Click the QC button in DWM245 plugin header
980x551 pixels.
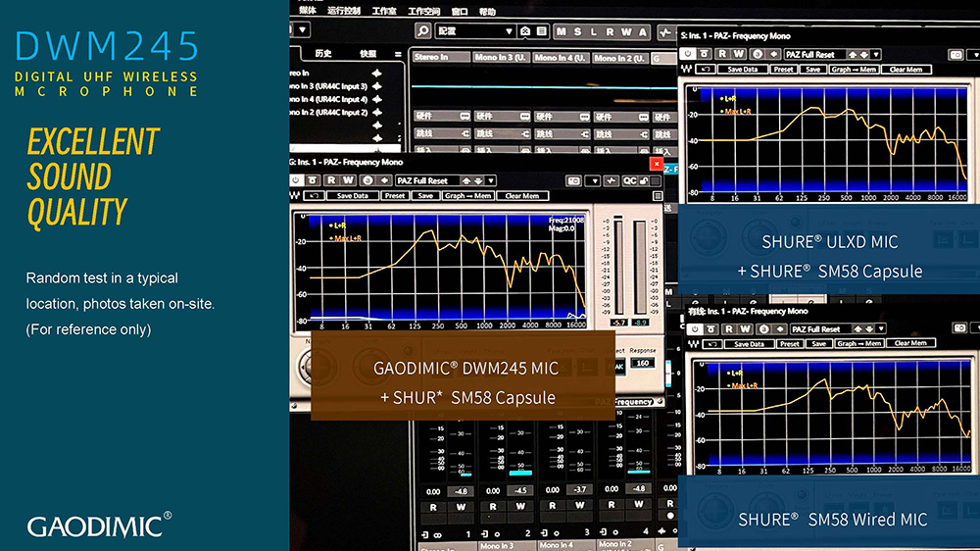coord(629,180)
